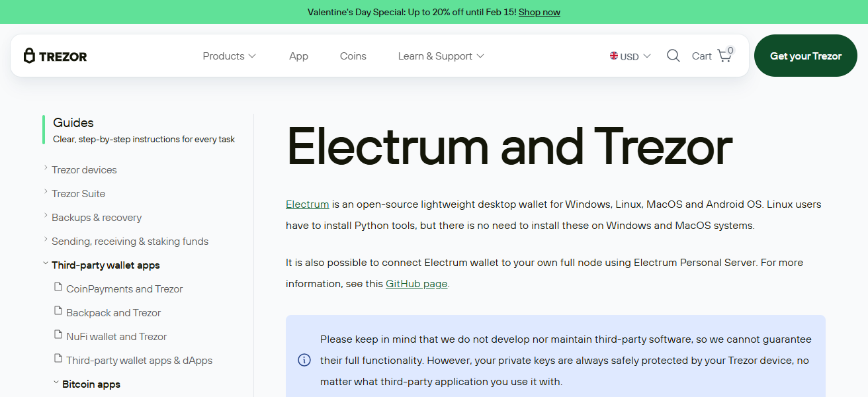Open the USD currency dropdown
Image resolution: width=868 pixels, height=397 pixels.
630,56
